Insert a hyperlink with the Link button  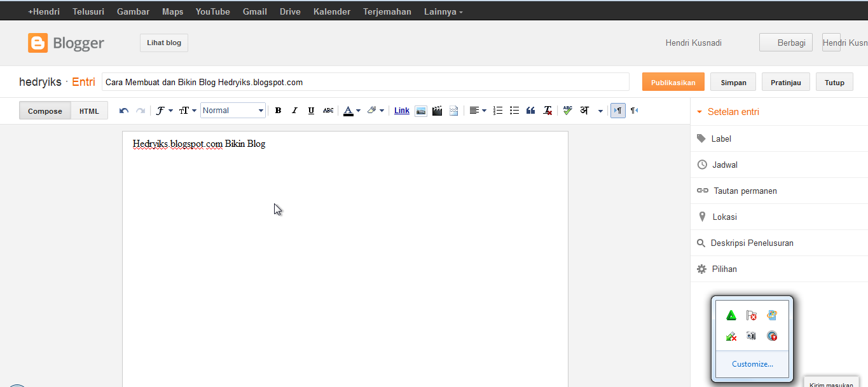pyautogui.click(x=402, y=111)
